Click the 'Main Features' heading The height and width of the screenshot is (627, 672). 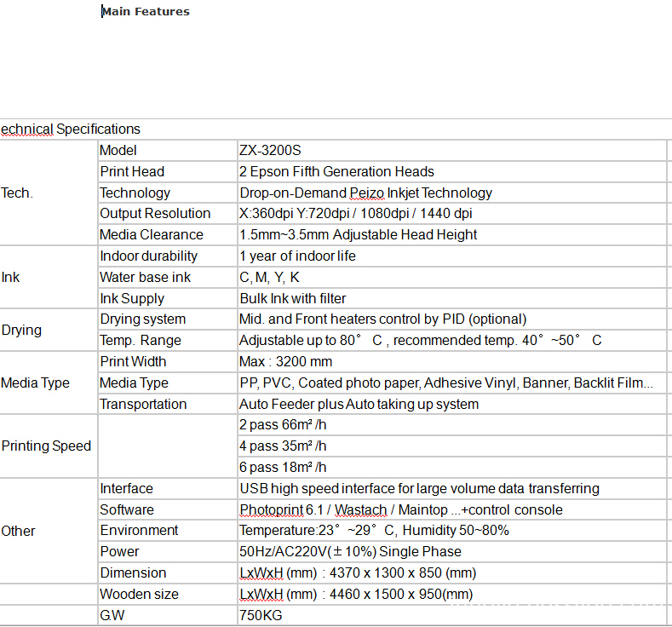[146, 12]
